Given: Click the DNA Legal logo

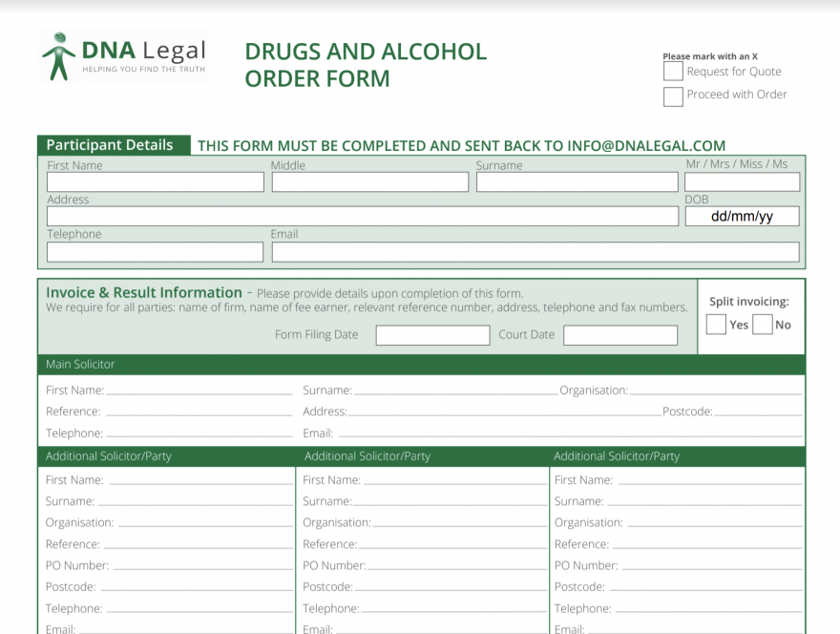Looking at the screenshot, I should [122, 55].
